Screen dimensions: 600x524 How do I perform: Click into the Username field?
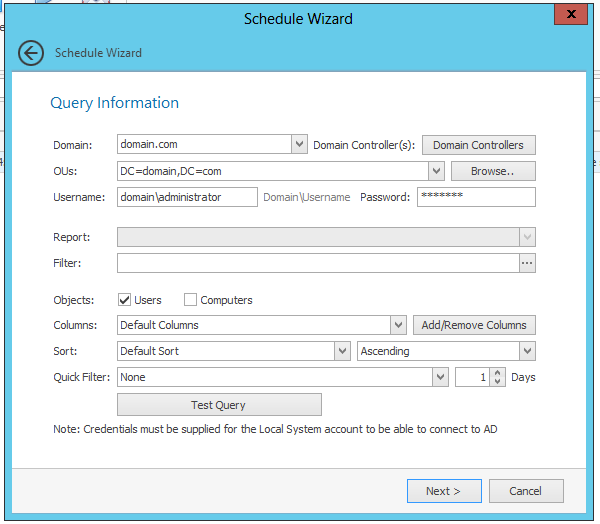point(187,197)
